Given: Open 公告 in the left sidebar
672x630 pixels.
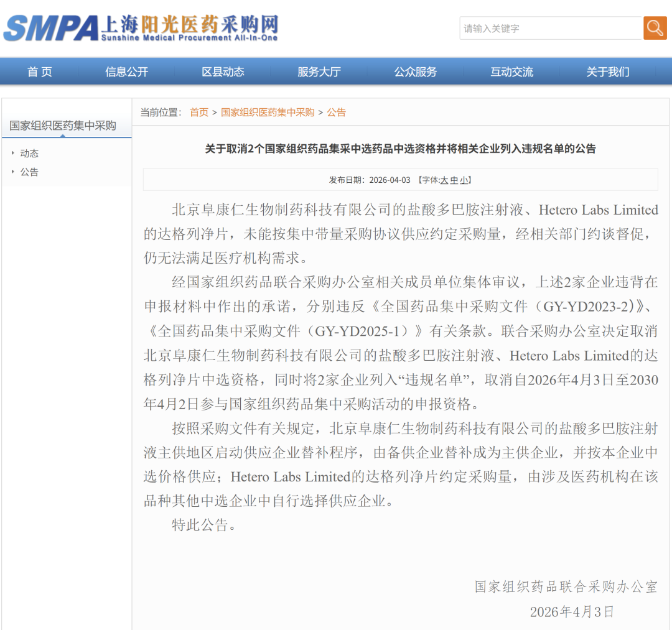Looking at the screenshot, I should pyautogui.click(x=29, y=172).
